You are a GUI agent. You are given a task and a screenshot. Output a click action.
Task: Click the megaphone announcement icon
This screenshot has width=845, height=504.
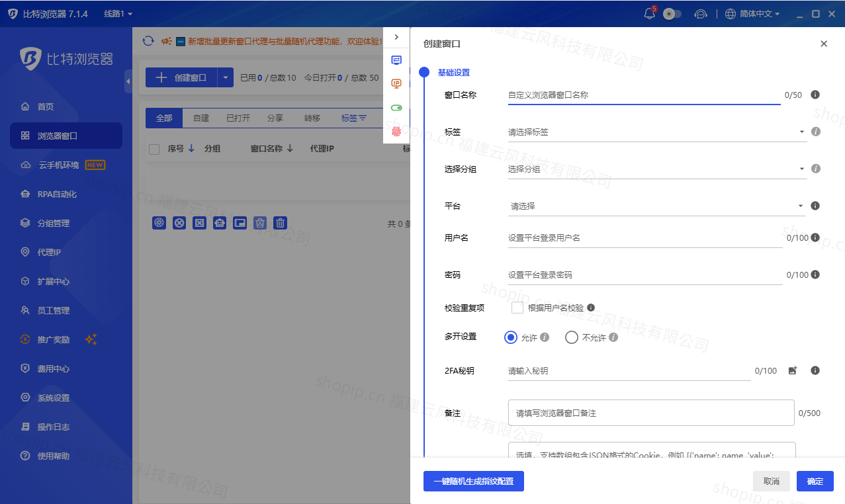pos(166,41)
